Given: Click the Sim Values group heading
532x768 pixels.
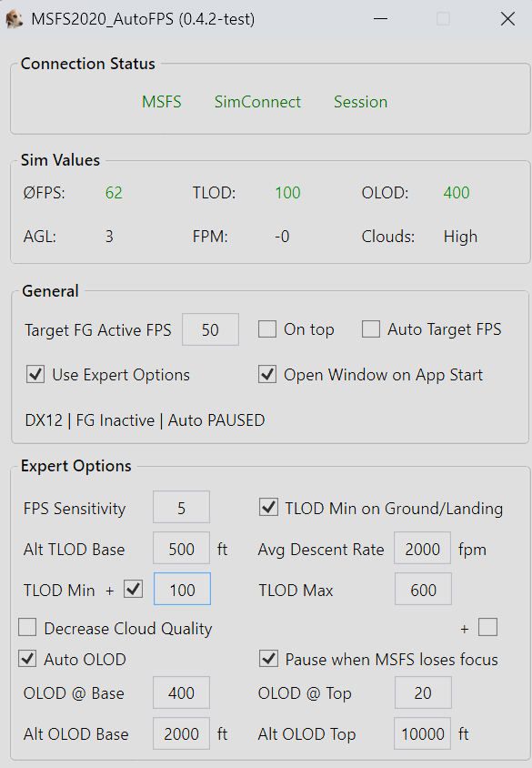Looking at the screenshot, I should (60, 160).
